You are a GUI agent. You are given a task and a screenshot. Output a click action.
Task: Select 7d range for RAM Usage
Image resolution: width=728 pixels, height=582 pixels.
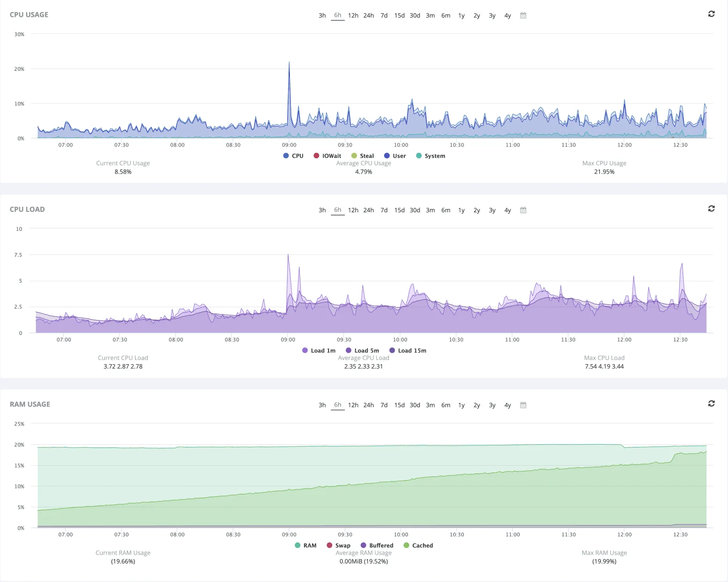coord(384,405)
